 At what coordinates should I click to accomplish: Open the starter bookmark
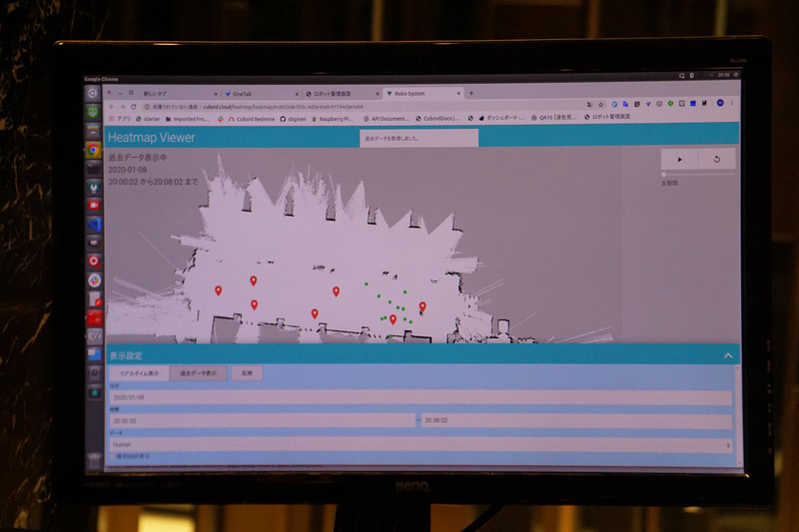[x=148, y=119]
